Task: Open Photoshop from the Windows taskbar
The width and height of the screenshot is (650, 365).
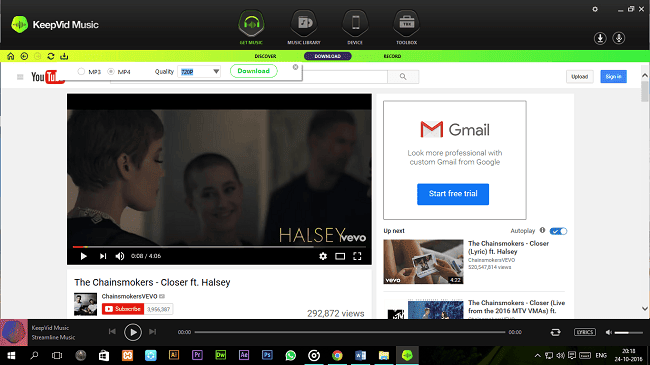Action: pyautogui.click(x=267, y=355)
